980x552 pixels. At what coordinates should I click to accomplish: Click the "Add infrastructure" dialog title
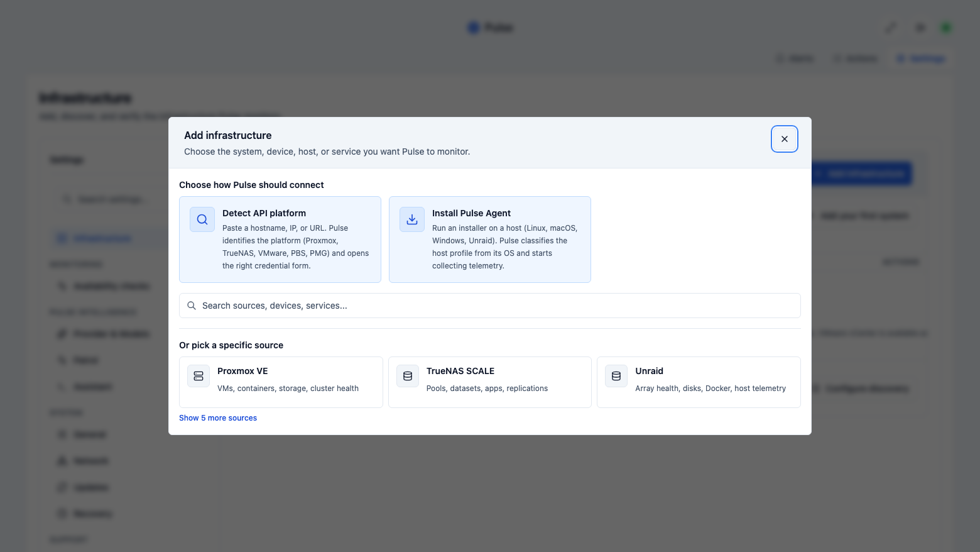coord(228,135)
